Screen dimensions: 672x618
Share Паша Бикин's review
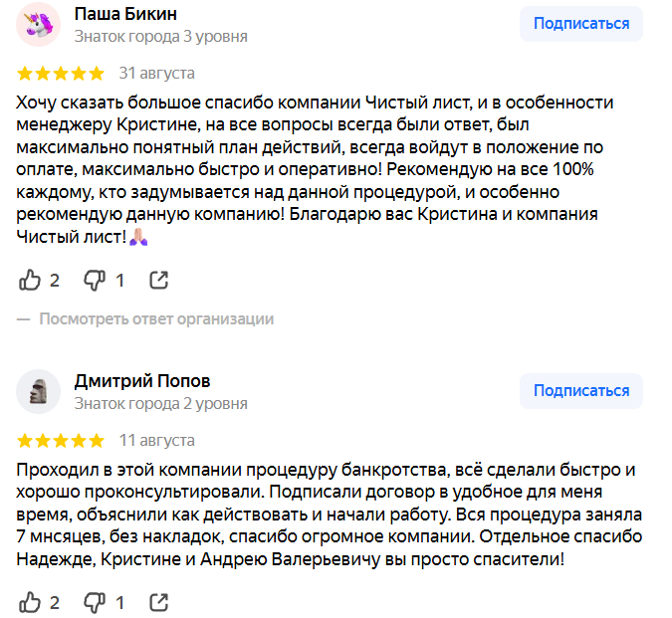coord(158,280)
